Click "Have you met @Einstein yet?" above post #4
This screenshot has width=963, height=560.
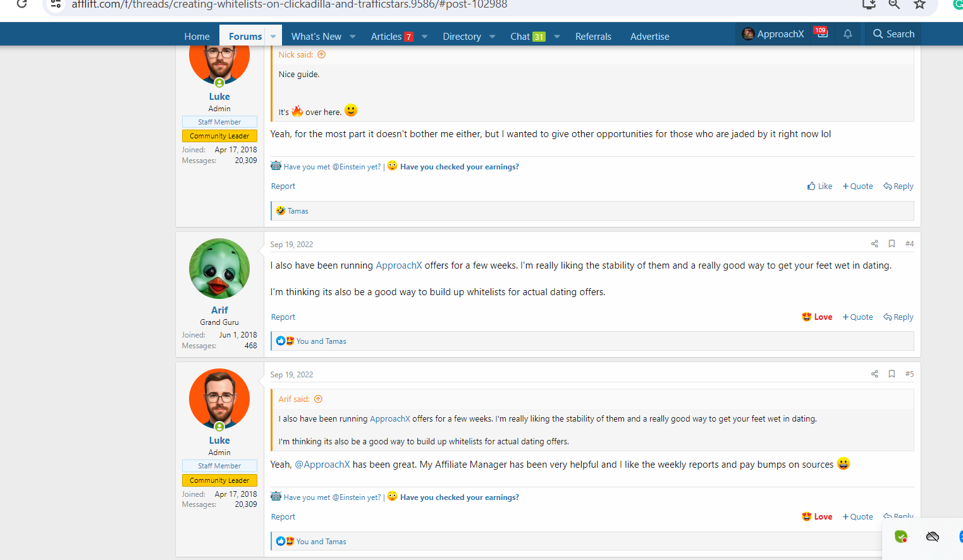pos(332,167)
